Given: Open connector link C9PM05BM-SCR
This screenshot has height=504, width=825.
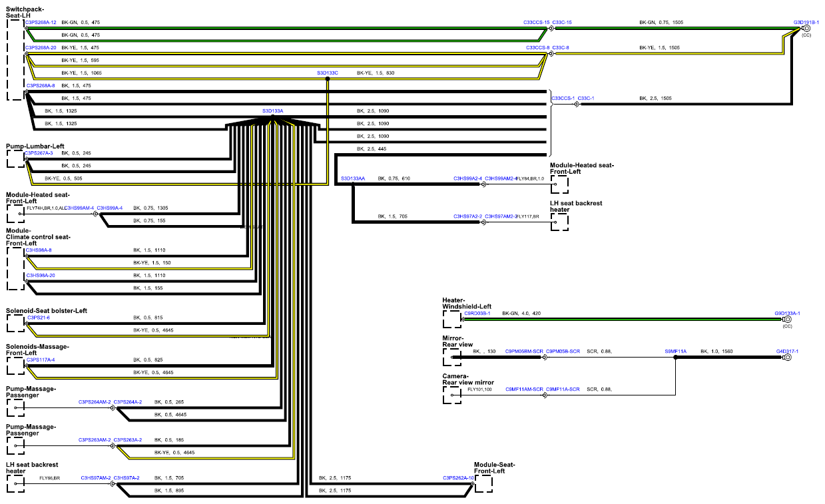Looking at the screenshot, I should (x=524, y=351).
